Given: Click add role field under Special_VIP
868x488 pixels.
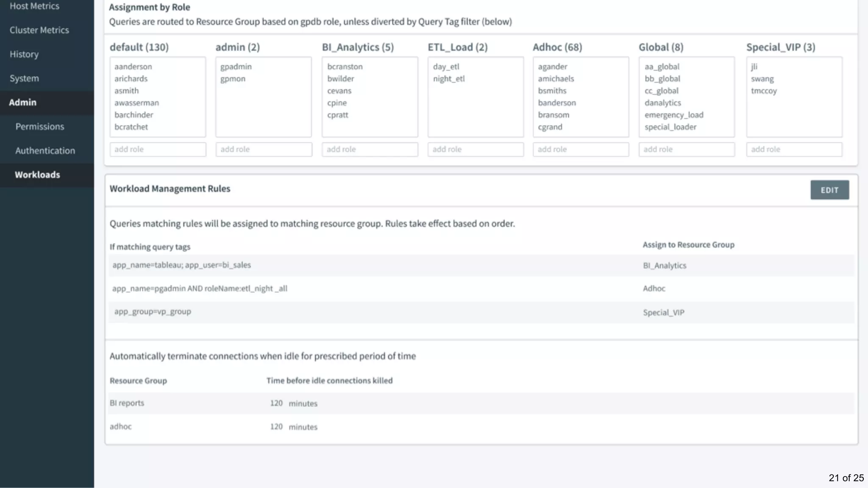Looking at the screenshot, I should (794, 150).
